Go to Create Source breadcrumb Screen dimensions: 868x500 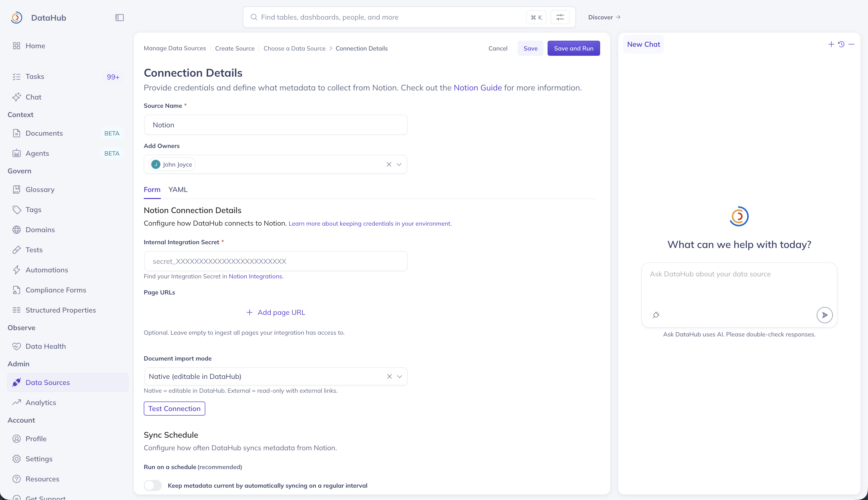tap(235, 48)
